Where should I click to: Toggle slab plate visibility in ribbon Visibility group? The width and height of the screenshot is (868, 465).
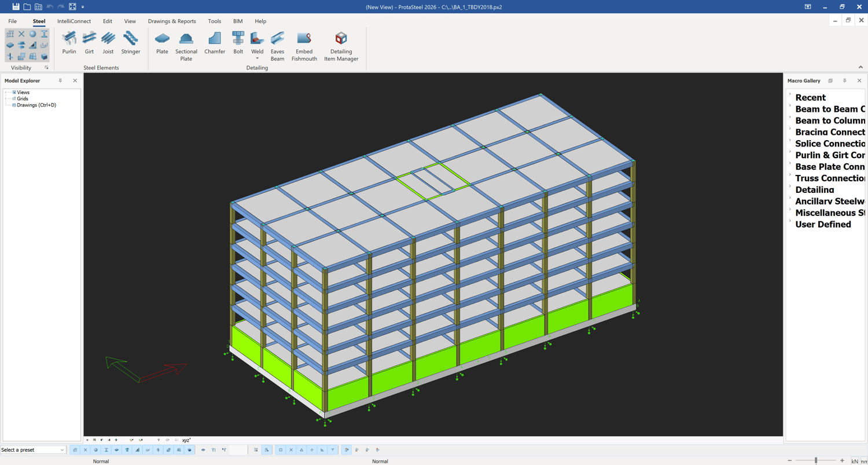click(10, 45)
